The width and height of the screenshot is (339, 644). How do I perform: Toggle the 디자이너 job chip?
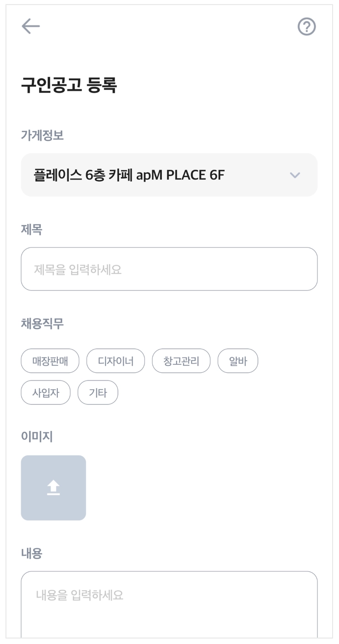coord(116,361)
